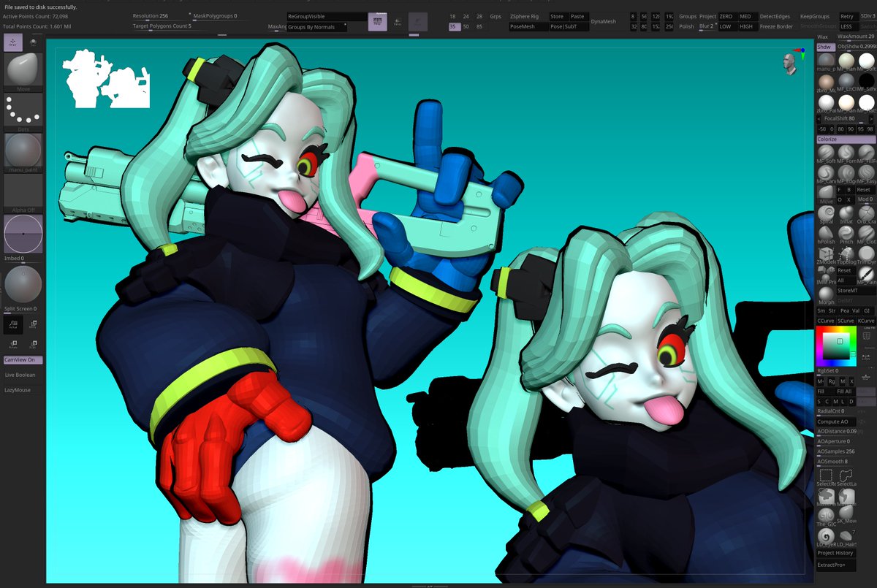Click the ReGroupVisible button
Viewport: 877px width, 588px height.
click(327, 16)
